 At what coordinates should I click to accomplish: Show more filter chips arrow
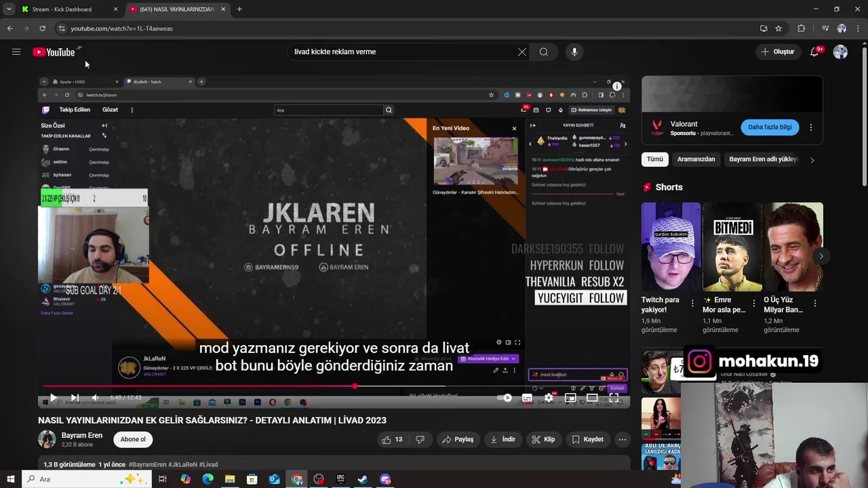pyautogui.click(x=812, y=160)
